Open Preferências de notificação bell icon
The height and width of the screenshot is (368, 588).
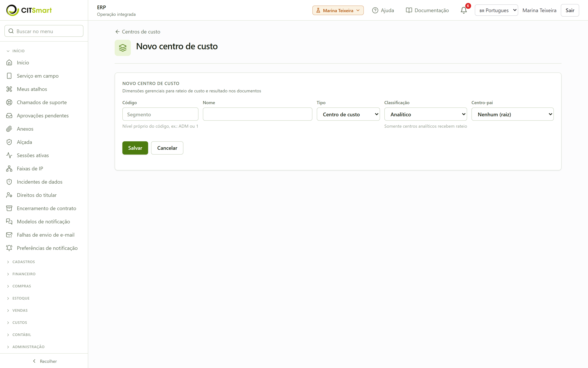(x=9, y=248)
